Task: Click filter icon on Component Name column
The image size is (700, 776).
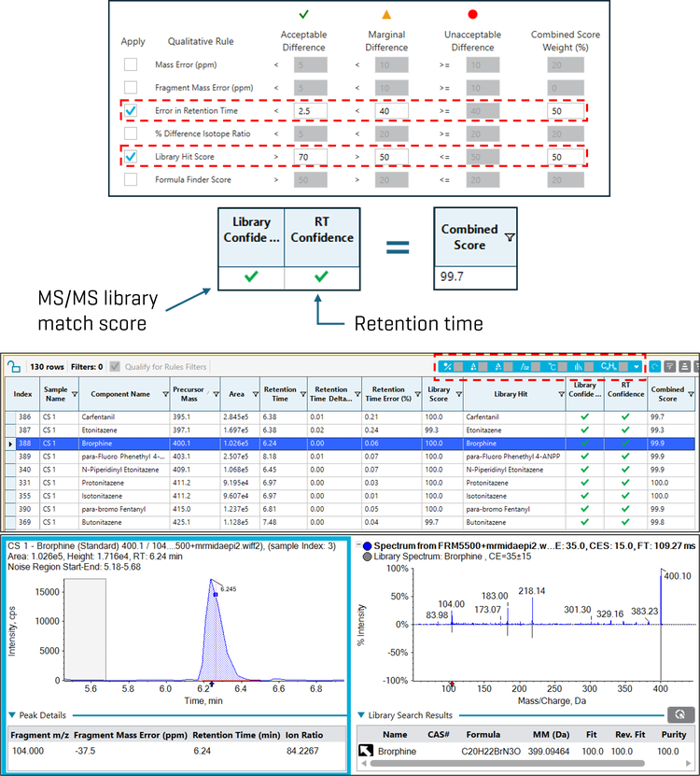Action: pos(157,395)
